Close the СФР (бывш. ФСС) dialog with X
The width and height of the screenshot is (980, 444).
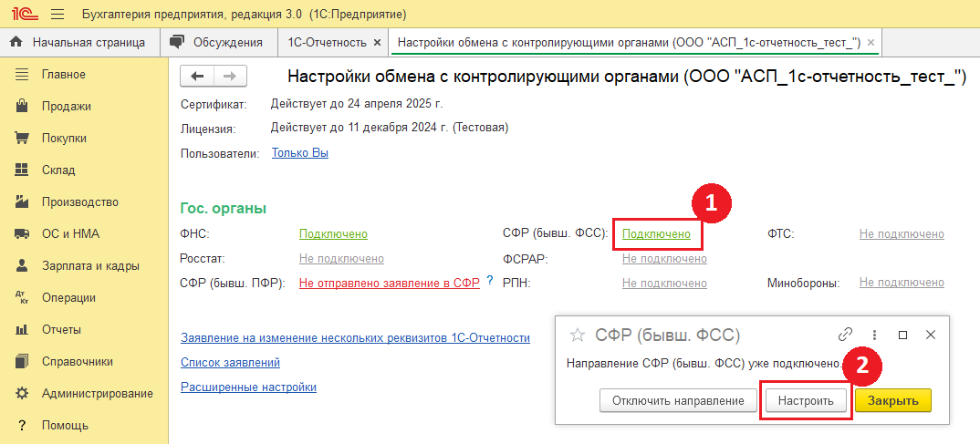pos(931,335)
